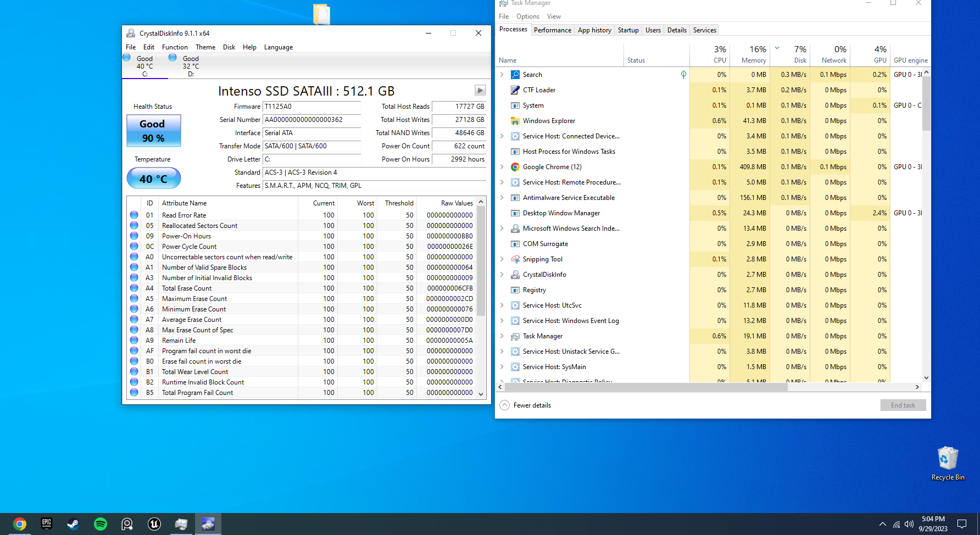Switch to the App history tab
The image size is (980, 535).
coord(594,30)
